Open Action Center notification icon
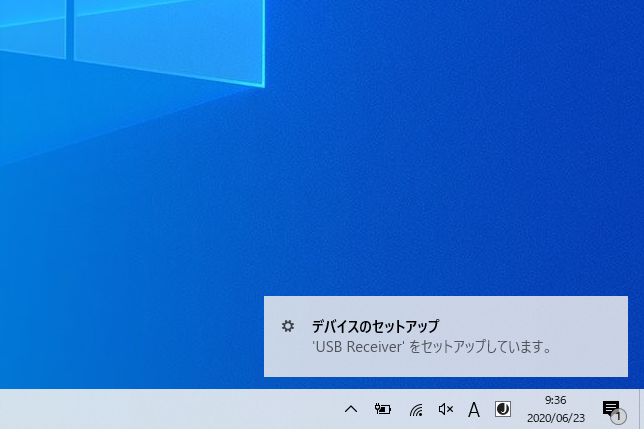 (614, 411)
